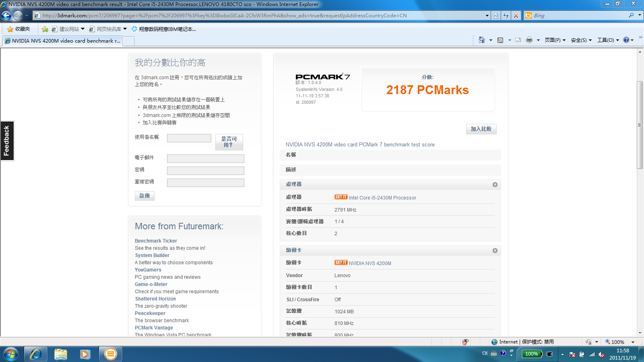Click the Add to Favorites bar icon
The image size is (644, 362).
45,29
